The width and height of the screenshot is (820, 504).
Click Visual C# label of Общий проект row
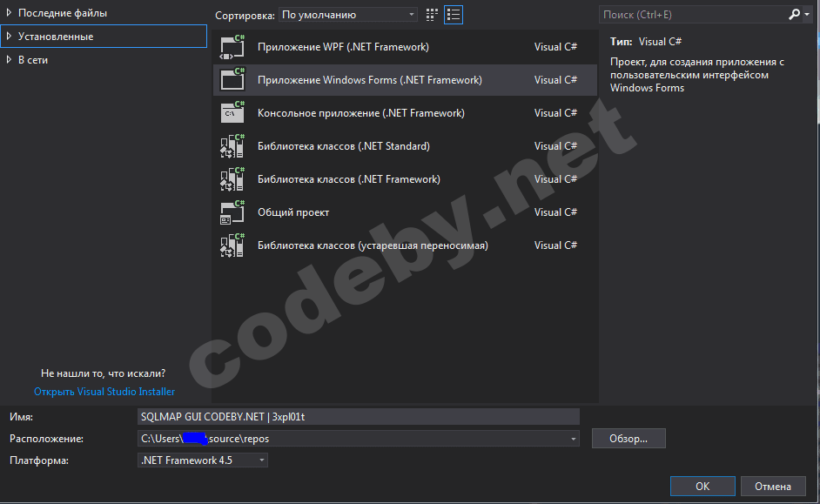point(555,212)
